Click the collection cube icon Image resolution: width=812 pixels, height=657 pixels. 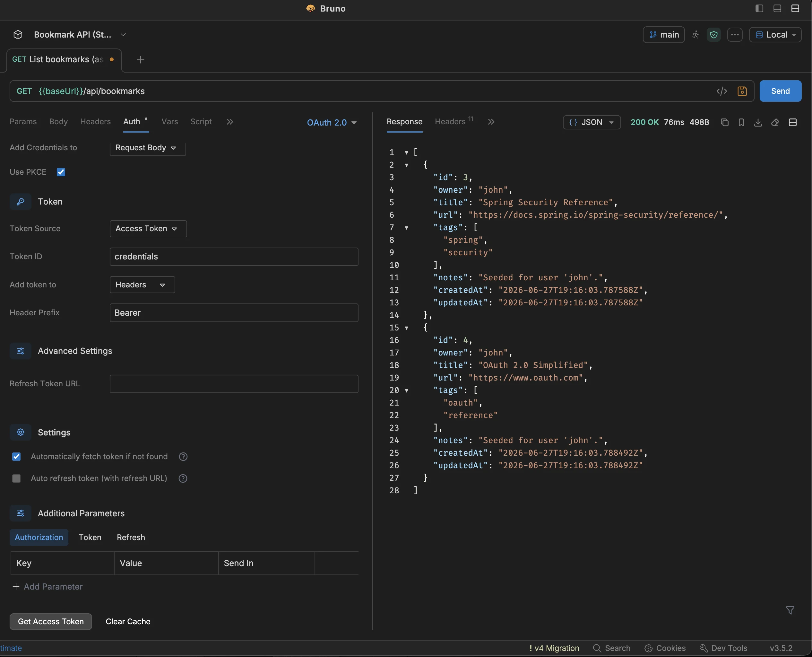18,34
